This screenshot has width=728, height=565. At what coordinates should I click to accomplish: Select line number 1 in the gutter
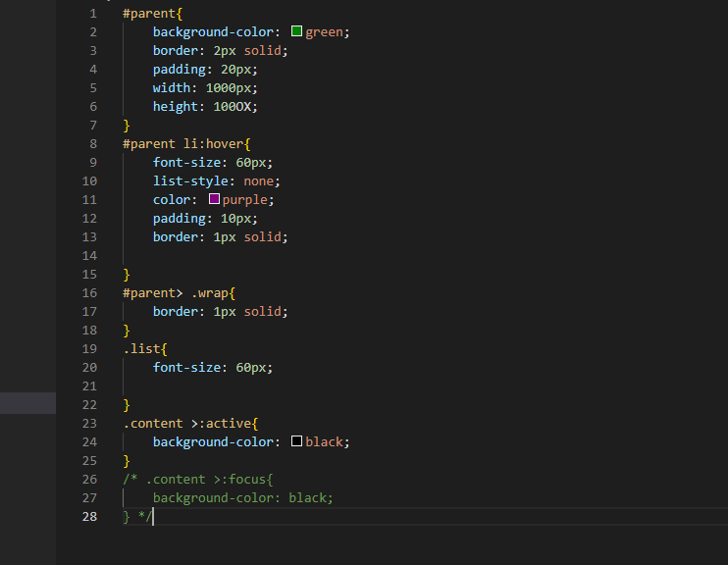click(x=93, y=14)
